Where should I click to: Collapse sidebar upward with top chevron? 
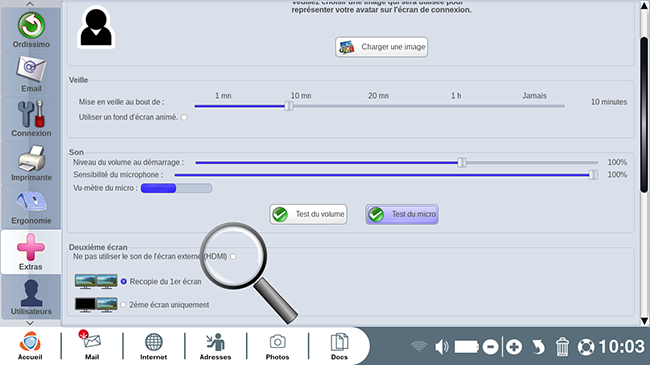pos(30,4)
